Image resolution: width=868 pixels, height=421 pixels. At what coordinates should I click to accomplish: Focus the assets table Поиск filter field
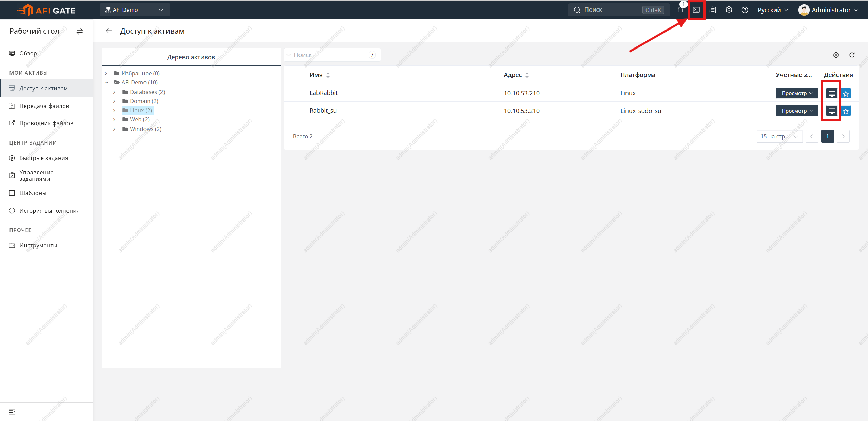[x=332, y=55]
